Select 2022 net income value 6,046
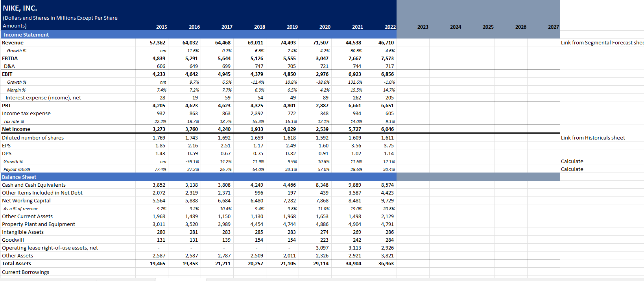Screen dimensions: 644x281 (x=388, y=129)
